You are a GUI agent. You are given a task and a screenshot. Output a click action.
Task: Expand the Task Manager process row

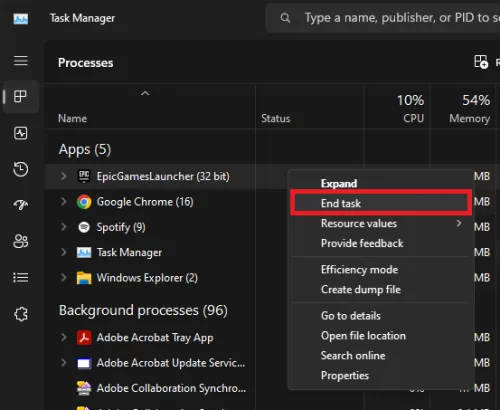point(64,252)
